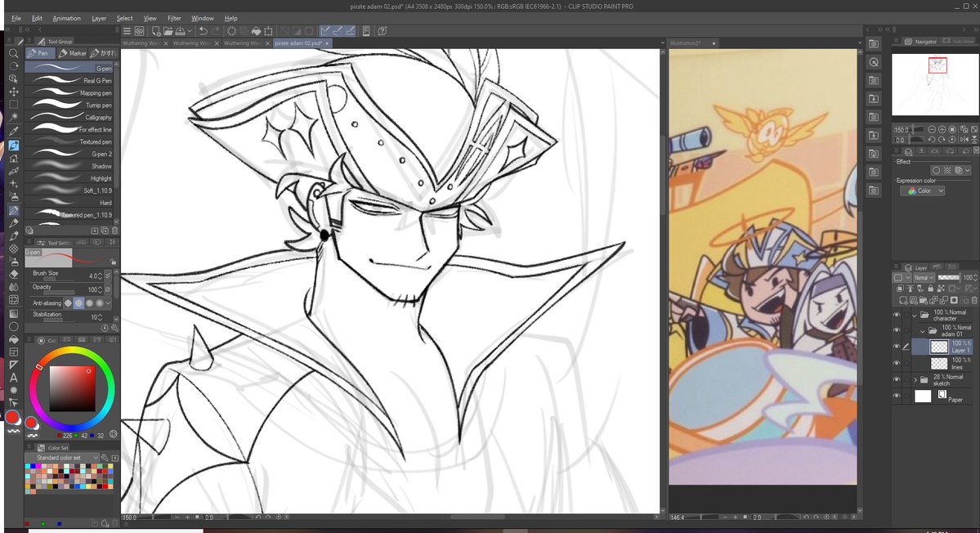Select the Mapping pen sub tool

(x=69, y=92)
